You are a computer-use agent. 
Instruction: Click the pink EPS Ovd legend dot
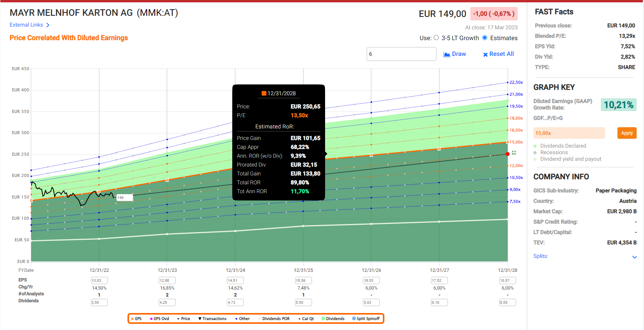(151, 319)
